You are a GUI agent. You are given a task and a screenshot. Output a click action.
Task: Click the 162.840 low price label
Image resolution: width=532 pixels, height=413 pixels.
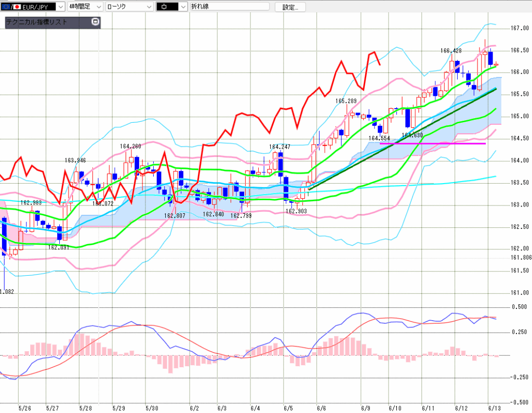coord(214,214)
